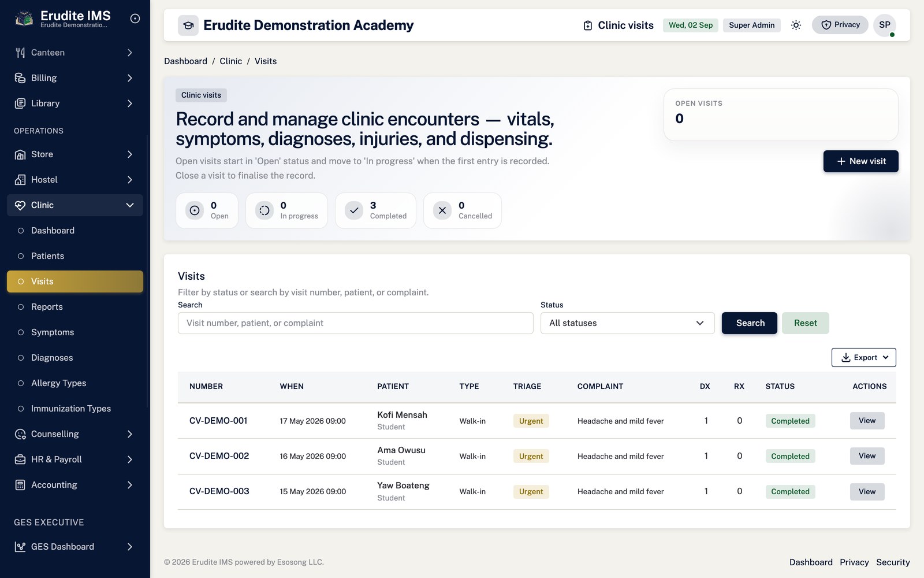The height and width of the screenshot is (578, 924).
Task: Open Security link in footer
Action: 893,562
